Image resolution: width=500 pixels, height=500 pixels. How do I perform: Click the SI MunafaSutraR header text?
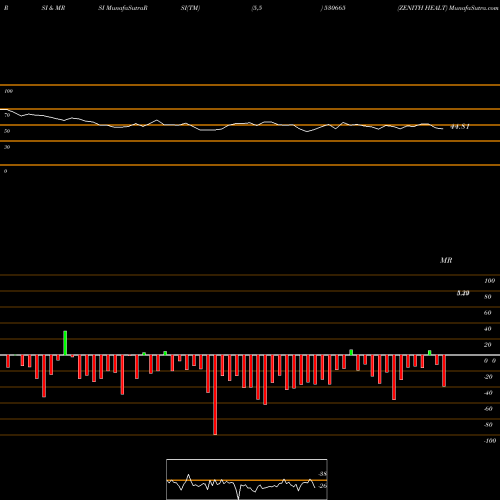(123, 8)
